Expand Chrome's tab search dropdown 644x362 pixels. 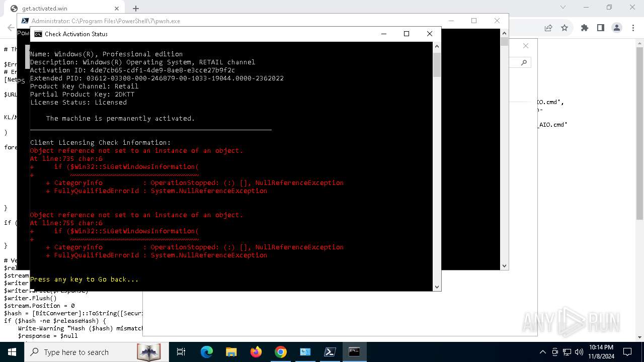click(x=563, y=7)
